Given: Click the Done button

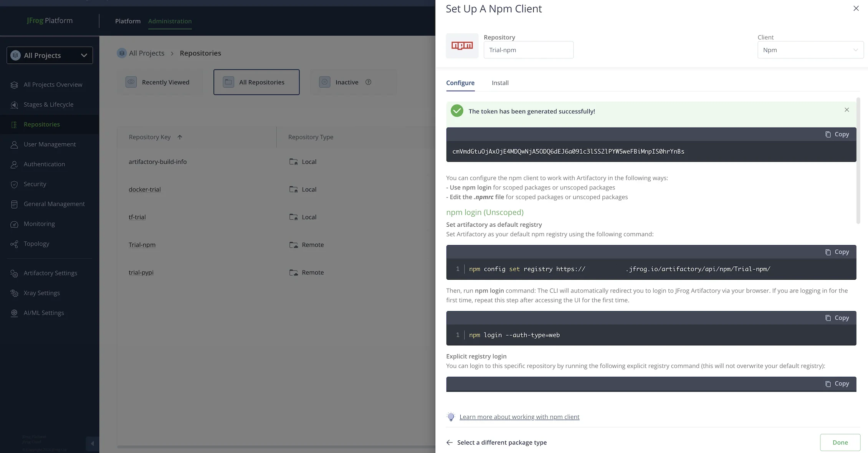Looking at the screenshot, I should click(x=840, y=443).
